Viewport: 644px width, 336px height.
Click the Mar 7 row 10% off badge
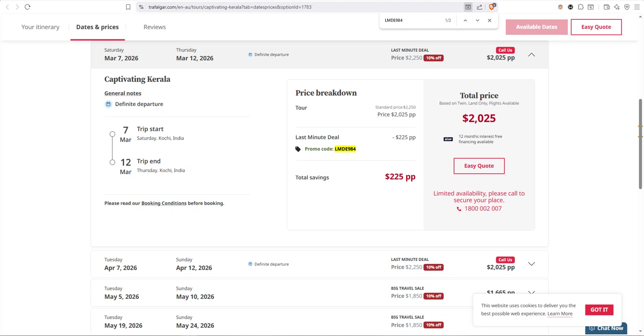pyautogui.click(x=433, y=58)
